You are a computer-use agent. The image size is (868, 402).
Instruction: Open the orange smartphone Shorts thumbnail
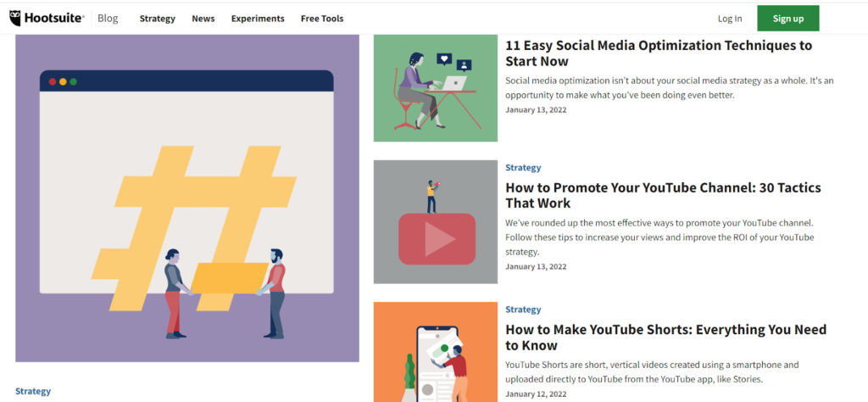pyautogui.click(x=436, y=352)
